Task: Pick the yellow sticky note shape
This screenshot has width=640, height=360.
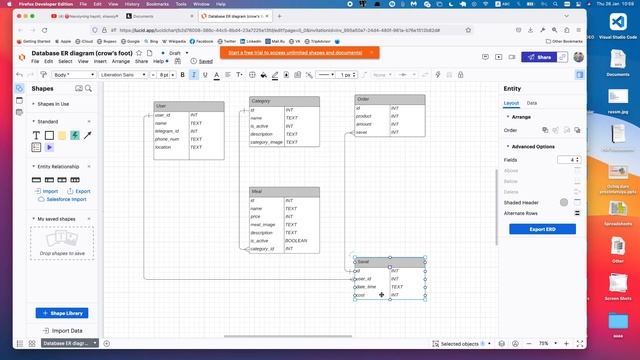Action: click(x=62, y=135)
